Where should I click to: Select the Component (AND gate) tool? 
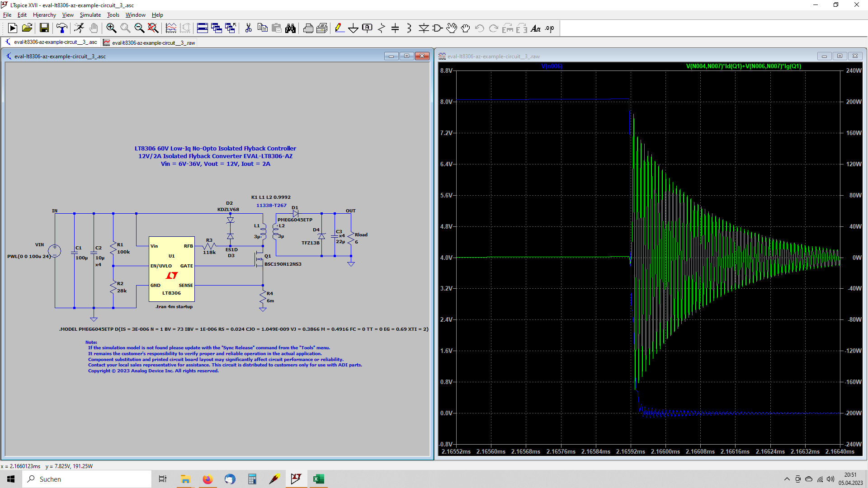[438, 28]
